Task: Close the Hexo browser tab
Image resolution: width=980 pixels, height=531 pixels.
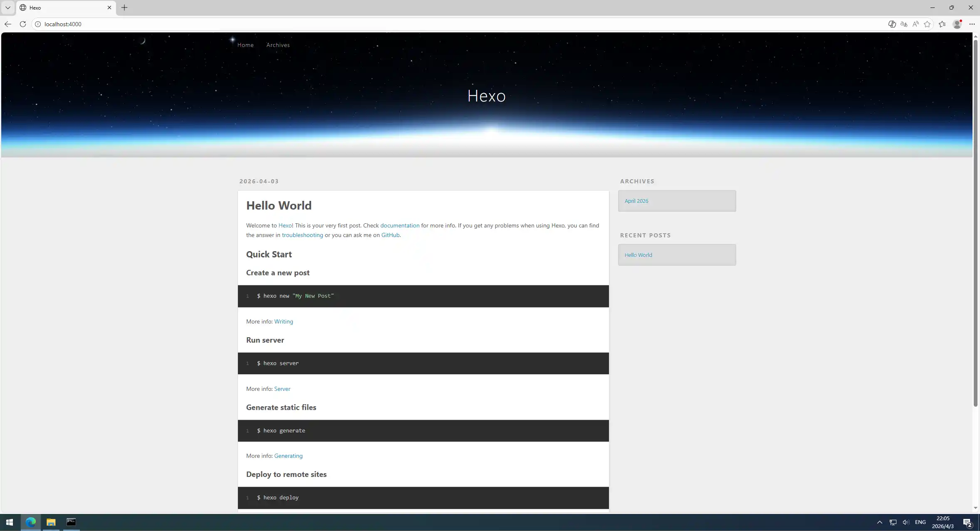Action: 109,7
